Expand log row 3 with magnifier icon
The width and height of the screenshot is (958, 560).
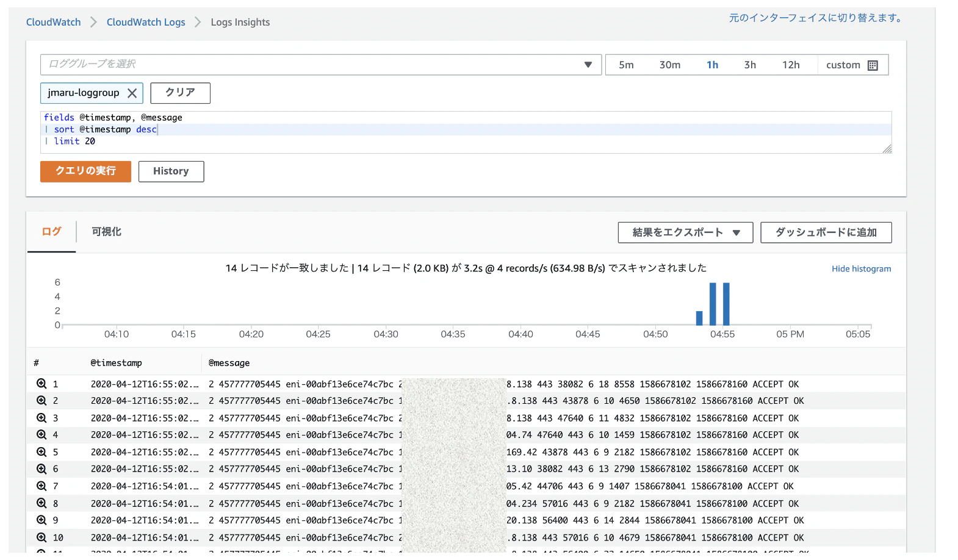(41, 418)
